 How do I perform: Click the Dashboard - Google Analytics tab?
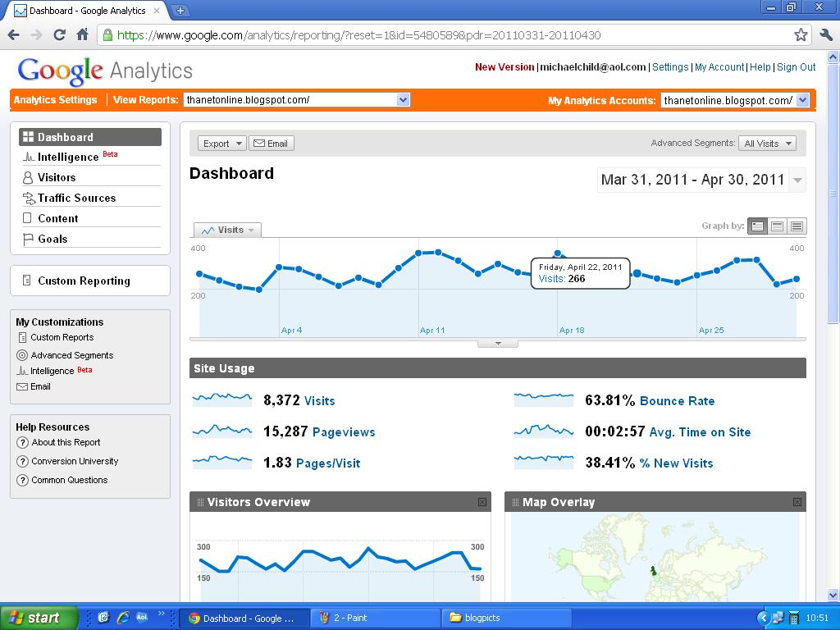click(x=87, y=11)
